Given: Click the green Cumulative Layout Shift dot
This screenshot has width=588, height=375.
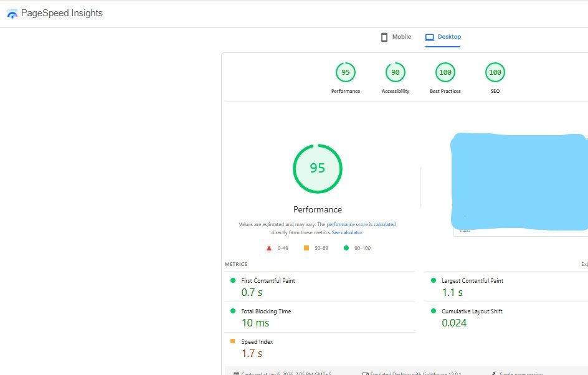Looking at the screenshot, I should [432, 311].
